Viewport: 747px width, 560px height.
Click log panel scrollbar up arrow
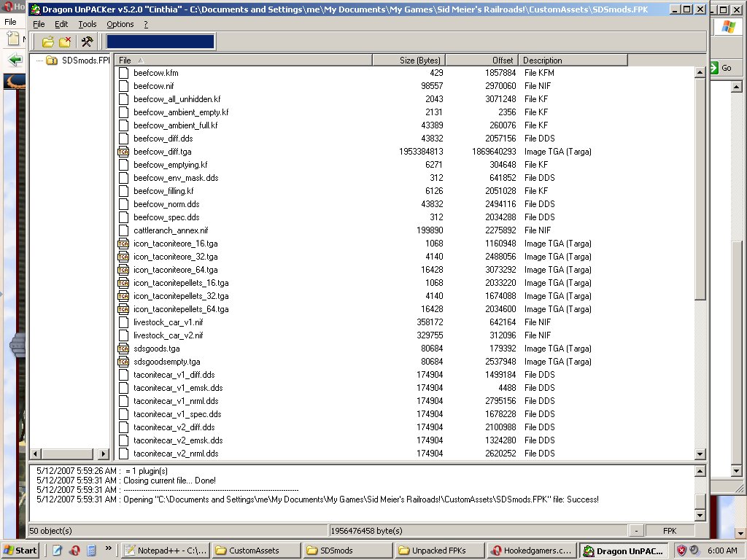700,472
